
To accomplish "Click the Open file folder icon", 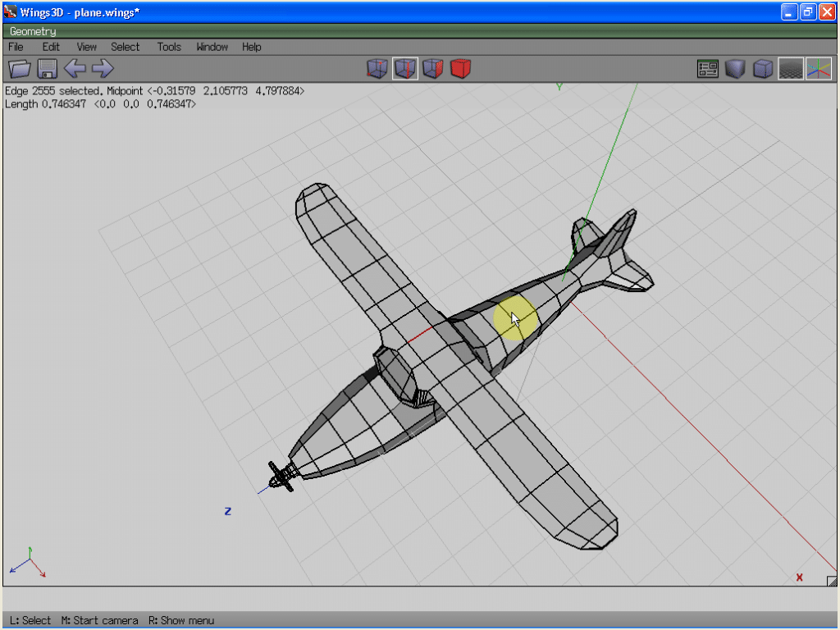I will click(19, 69).
